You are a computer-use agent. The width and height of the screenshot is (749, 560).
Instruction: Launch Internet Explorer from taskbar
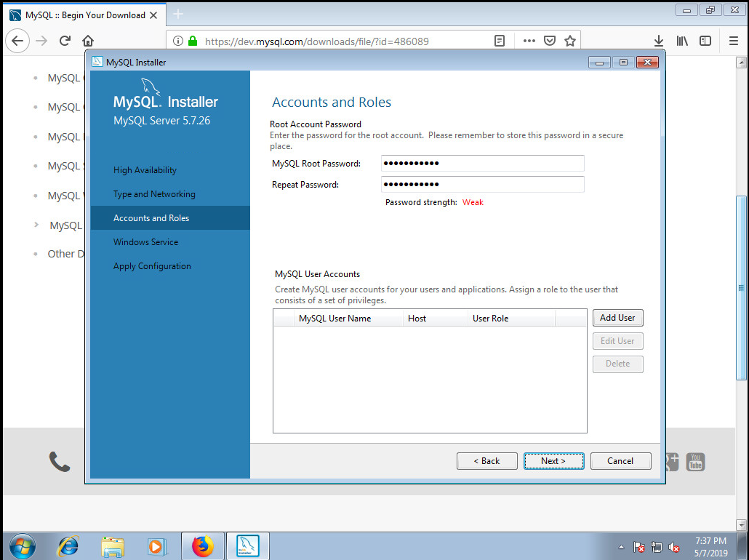click(68, 545)
